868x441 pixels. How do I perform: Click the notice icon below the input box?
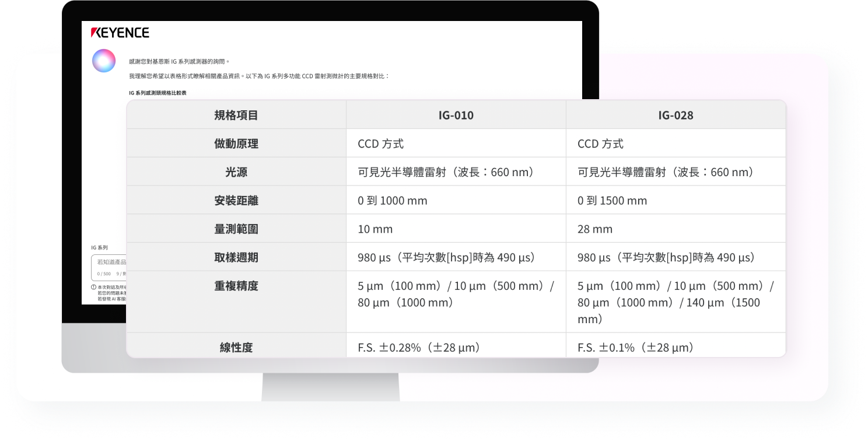[x=93, y=287]
